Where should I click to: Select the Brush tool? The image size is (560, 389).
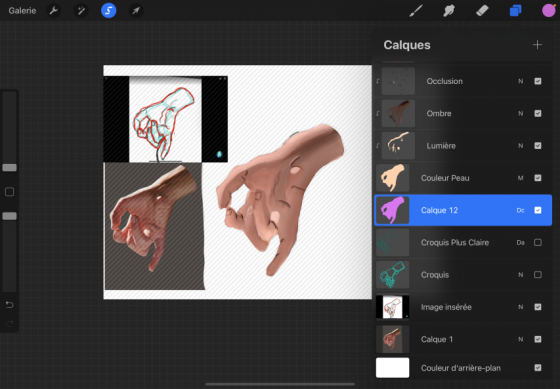(x=416, y=11)
